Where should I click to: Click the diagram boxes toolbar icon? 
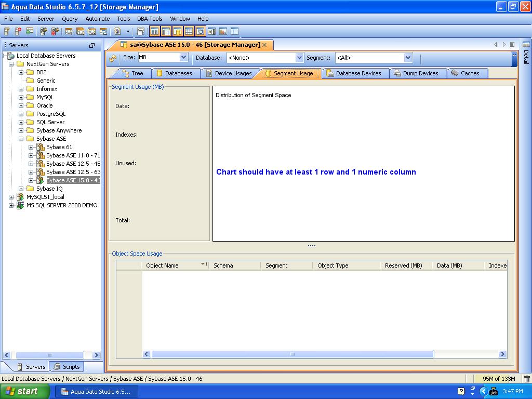(212, 32)
